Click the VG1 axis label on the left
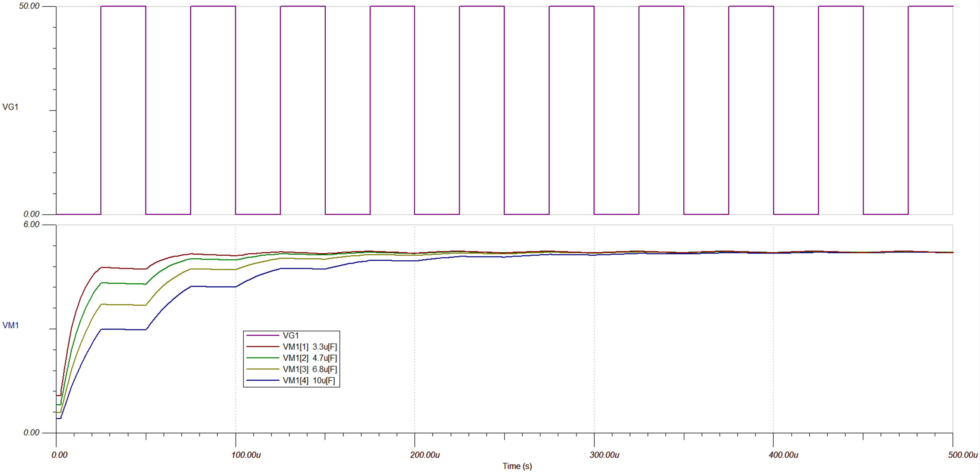The height and width of the screenshot is (476, 980). click(11, 107)
